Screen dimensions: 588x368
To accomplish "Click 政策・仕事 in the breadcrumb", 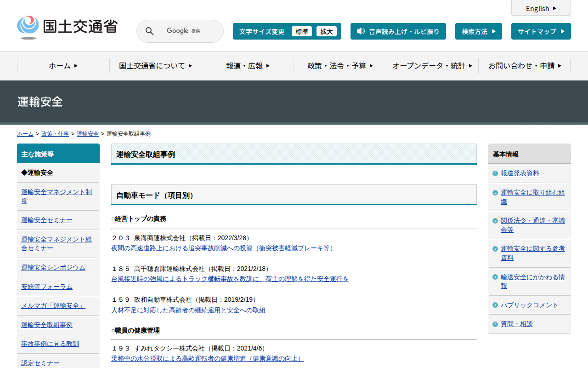I will [x=55, y=134].
